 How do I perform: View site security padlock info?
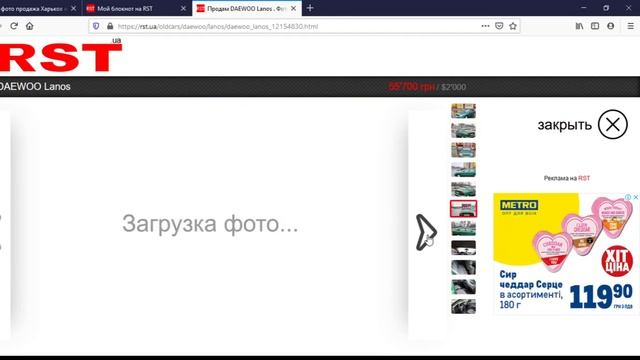pos(110,26)
